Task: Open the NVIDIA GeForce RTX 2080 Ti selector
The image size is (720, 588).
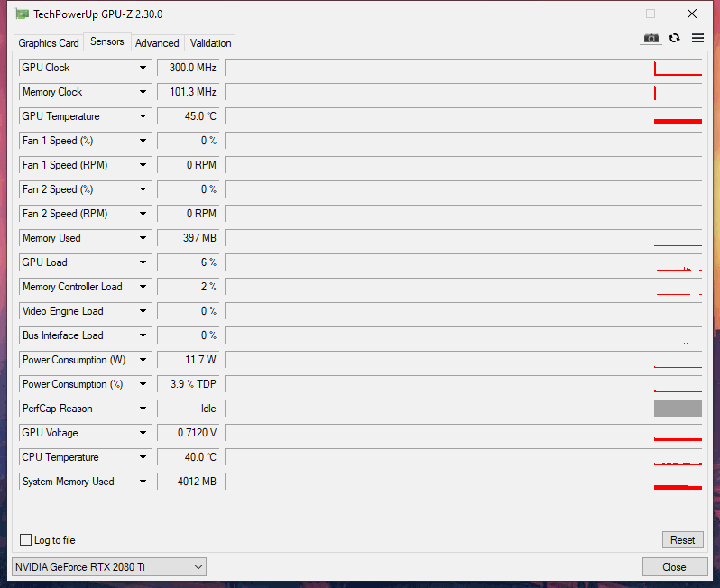Action: [109, 567]
